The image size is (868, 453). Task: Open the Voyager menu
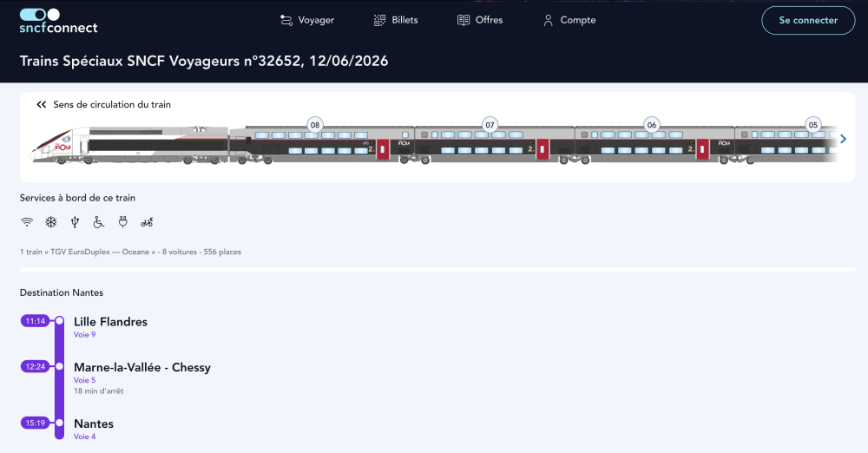pos(307,21)
